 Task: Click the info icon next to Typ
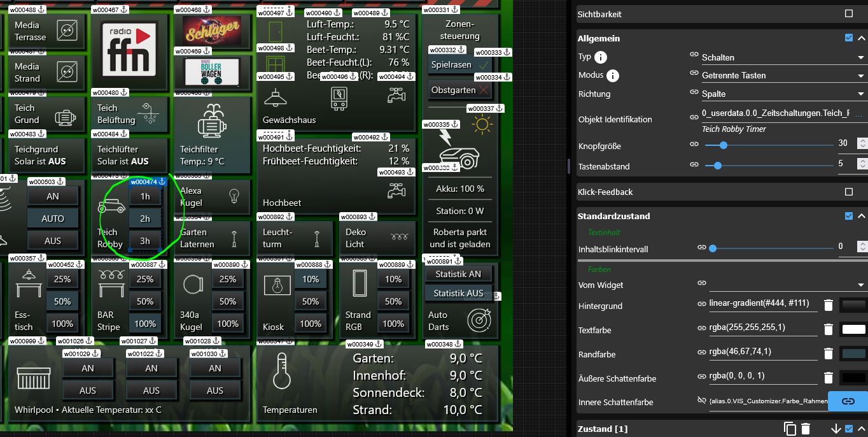coord(600,57)
